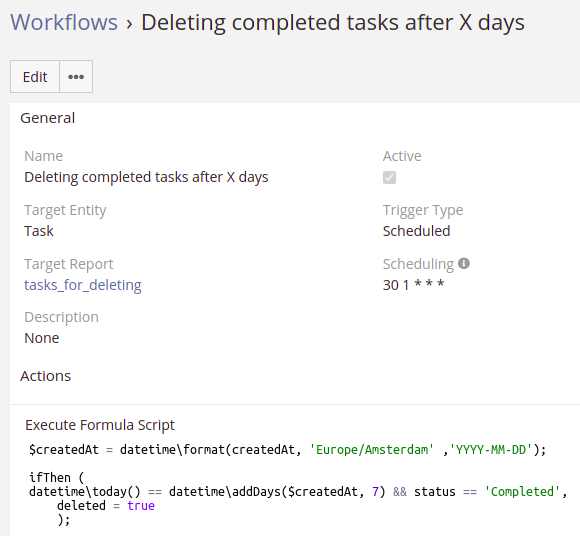The width and height of the screenshot is (580, 536).
Task: Open the tasks_for_deleting target report link
Action: [x=82, y=285]
